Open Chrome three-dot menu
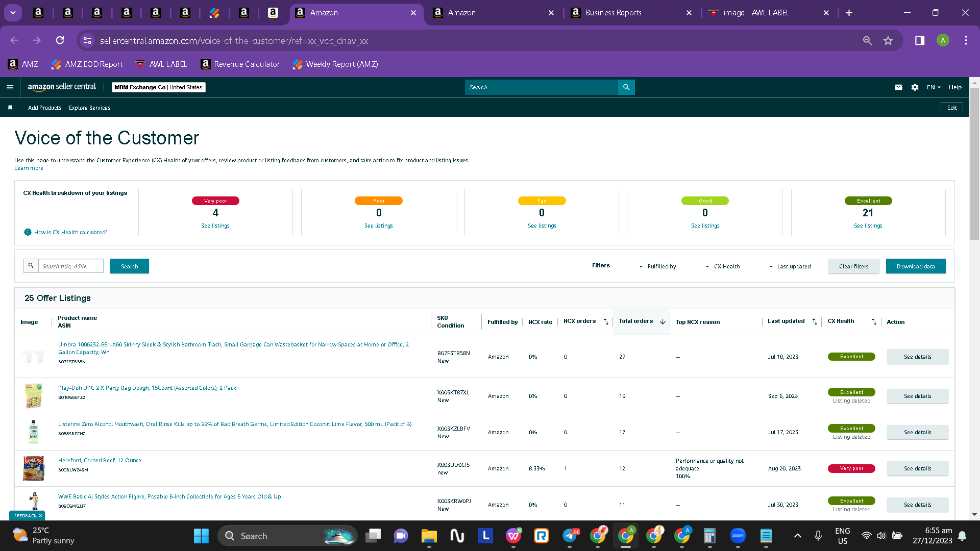980x551 pixels. [x=966, y=40]
